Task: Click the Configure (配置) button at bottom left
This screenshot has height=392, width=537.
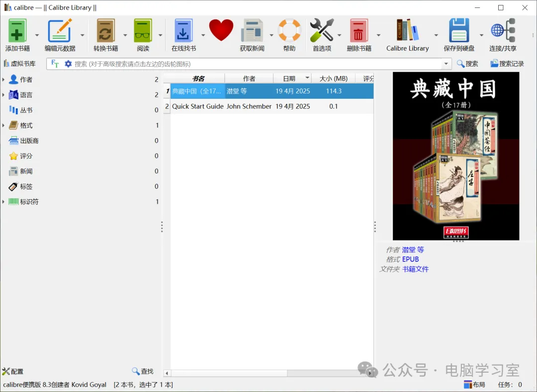Action: pos(13,372)
